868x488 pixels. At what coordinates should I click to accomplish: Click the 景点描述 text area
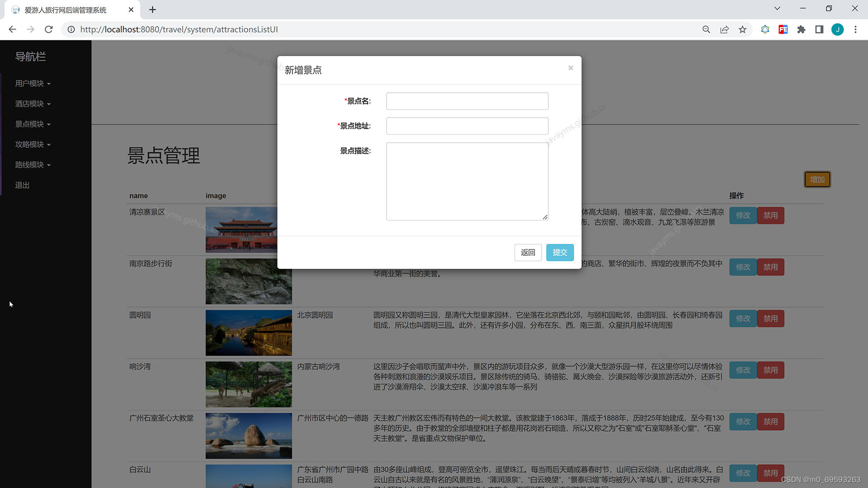[x=467, y=181]
